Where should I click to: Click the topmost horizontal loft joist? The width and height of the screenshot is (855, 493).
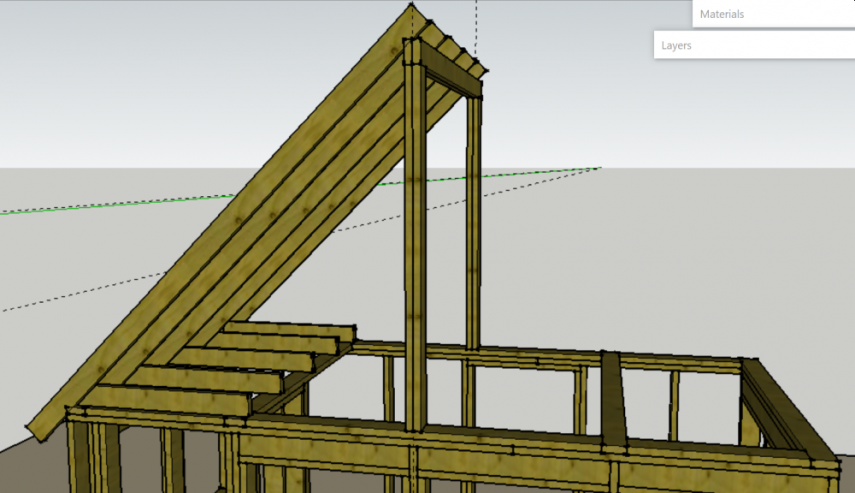(290, 330)
